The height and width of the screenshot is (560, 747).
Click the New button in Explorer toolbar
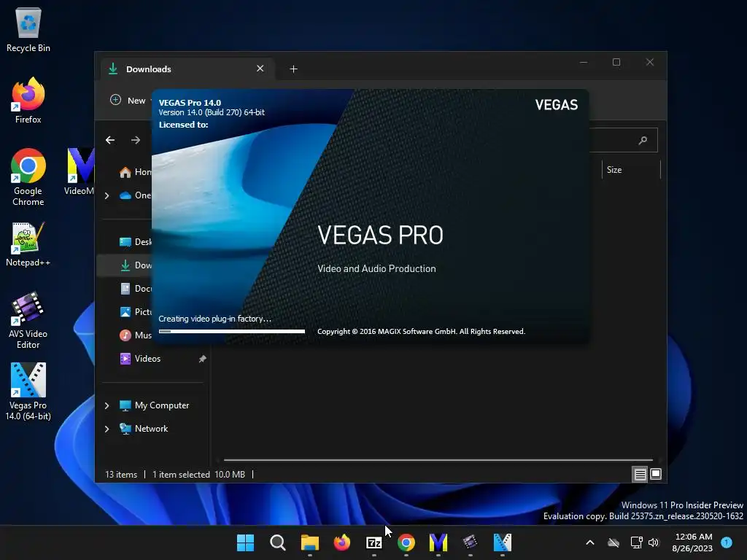pos(128,101)
